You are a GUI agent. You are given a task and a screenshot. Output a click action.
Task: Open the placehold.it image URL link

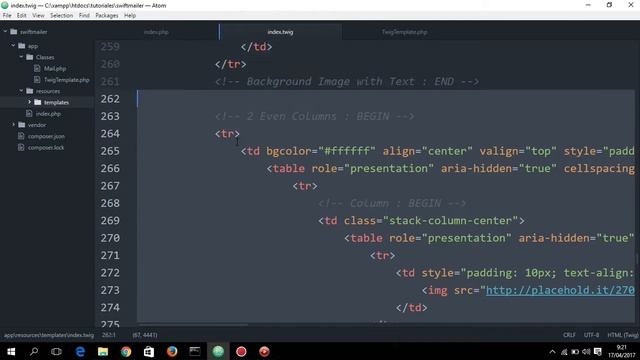tap(560, 290)
